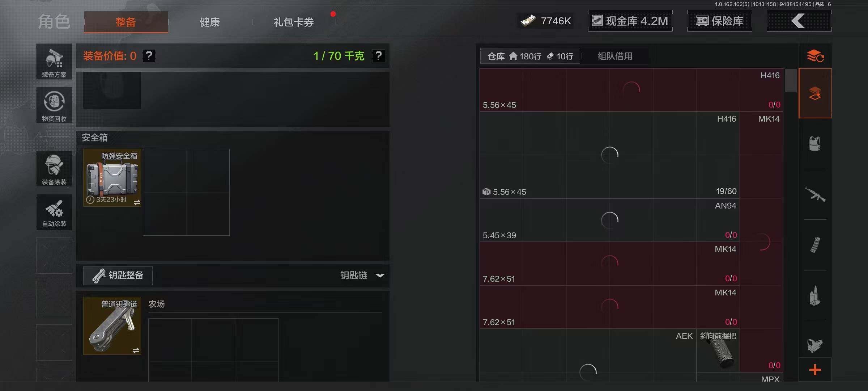Image resolution: width=868 pixels, height=391 pixels.
Task: Open 物资回收 recycle icon
Action: (54, 105)
